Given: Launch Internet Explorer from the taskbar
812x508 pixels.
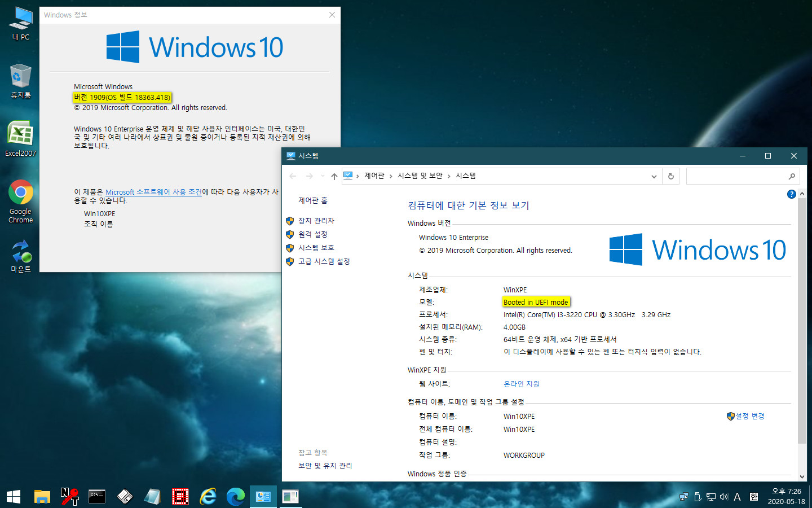Looking at the screenshot, I should tap(208, 496).
